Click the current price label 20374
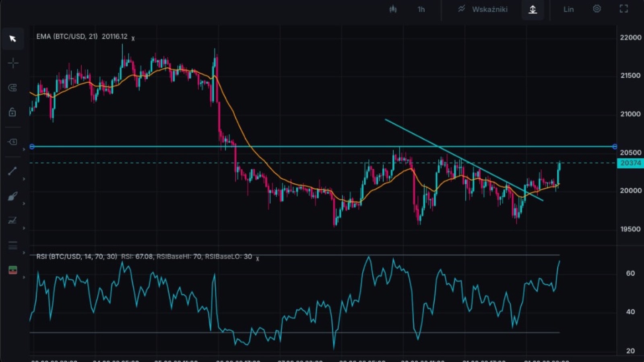The image size is (644, 362). 630,163
